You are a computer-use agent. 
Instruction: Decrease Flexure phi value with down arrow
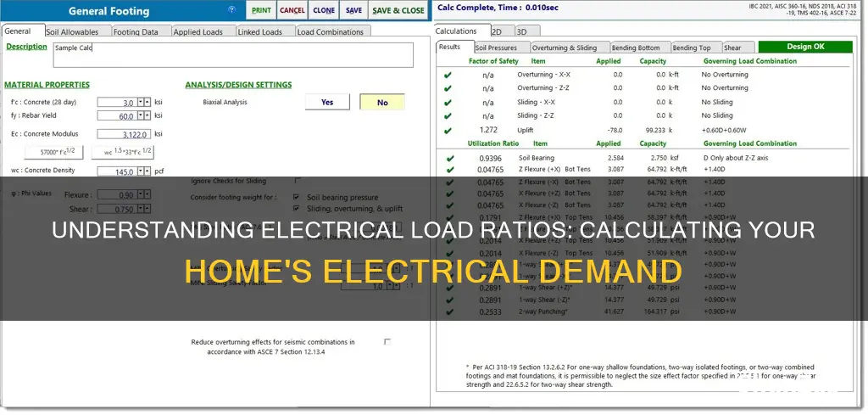coord(141,194)
